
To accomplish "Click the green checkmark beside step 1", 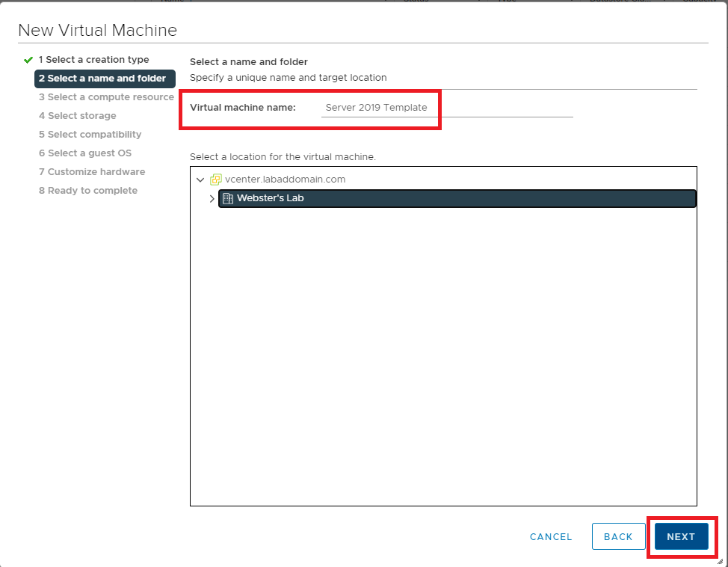I will [x=28, y=60].
